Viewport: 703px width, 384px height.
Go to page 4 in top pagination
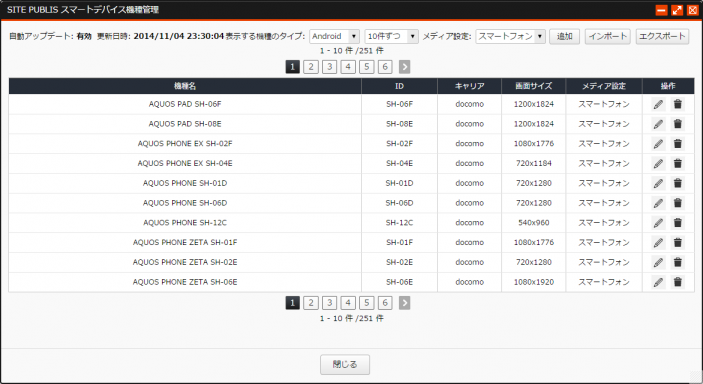[348, 67]
